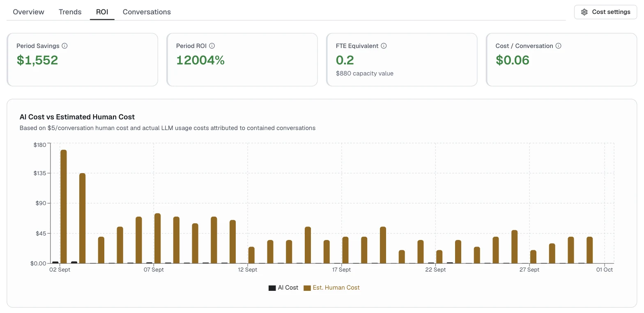
Task: Click the 0.2 FTE Equivalent value
Action: 345,60
